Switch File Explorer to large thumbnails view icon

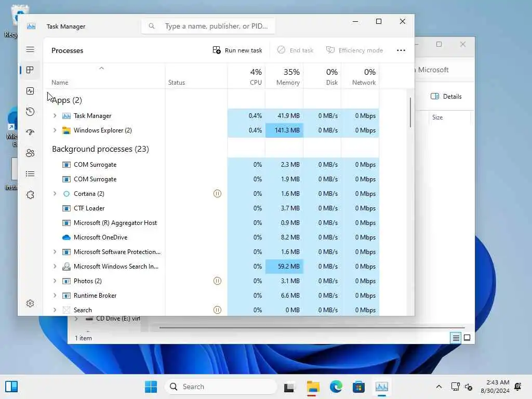pyautogui.click(x=467, y=338)
